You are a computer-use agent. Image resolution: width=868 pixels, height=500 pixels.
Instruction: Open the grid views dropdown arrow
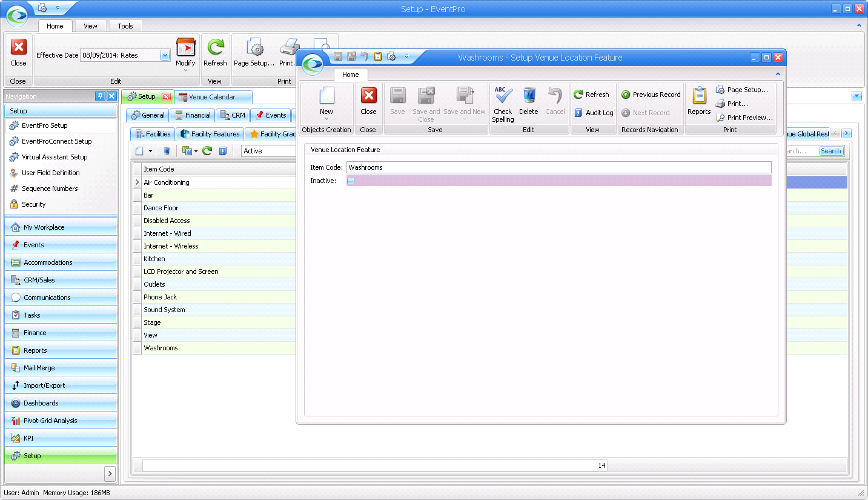(x=196, y=151)
